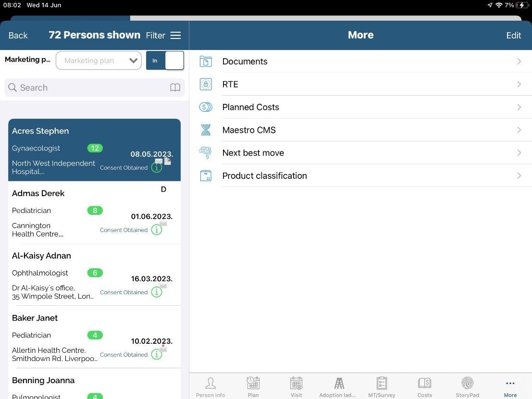Toggle the Marketing plan In switch
This screenshot has height=399, width=532.
pos(165,61)
